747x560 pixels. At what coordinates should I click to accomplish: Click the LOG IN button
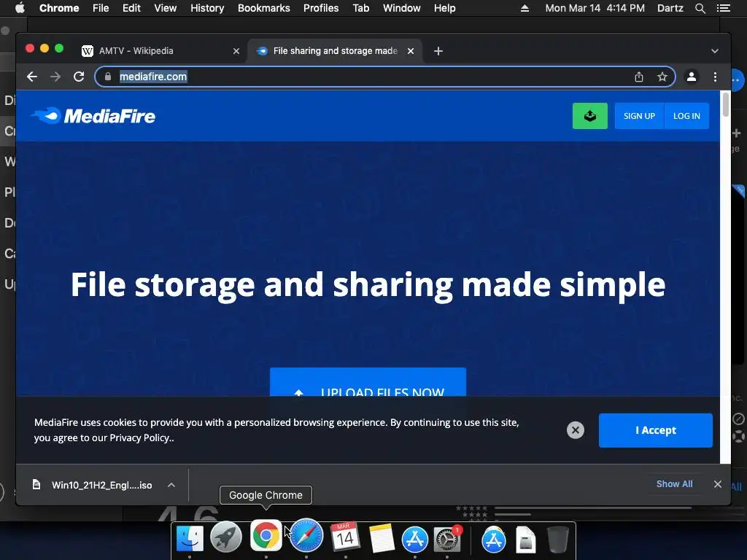click(x=686, y=116)
